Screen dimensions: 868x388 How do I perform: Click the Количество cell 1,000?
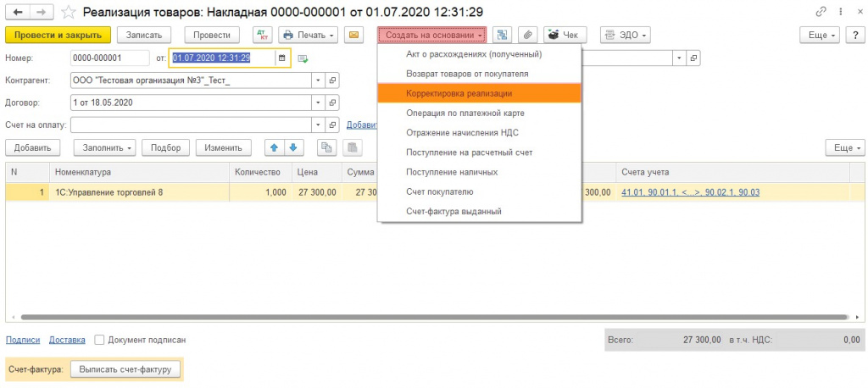pos(261,192)
